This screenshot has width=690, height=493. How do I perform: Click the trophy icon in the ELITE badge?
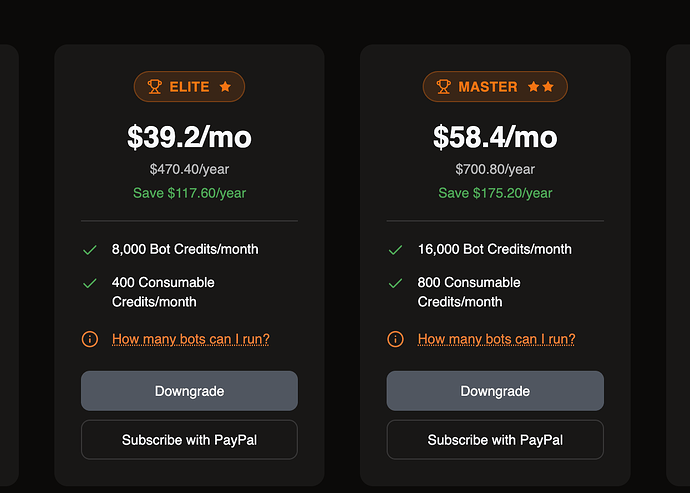pos(154,87)
